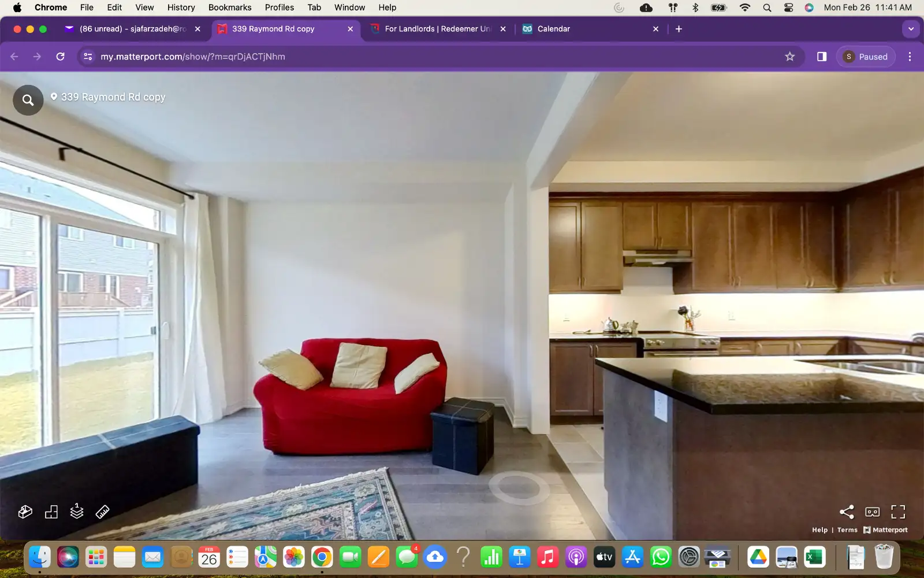Share this Matterport tour
924x578 pixels.
(x=847, y=512)
